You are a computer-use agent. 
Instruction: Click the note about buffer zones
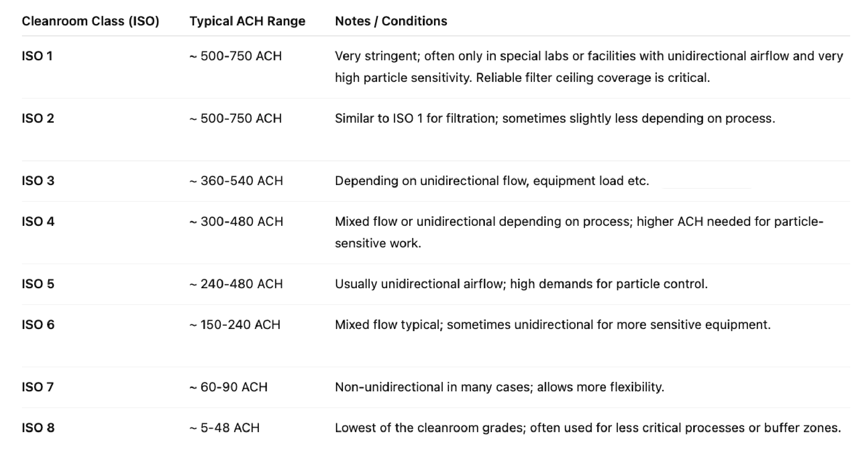(x=588, y=428)
